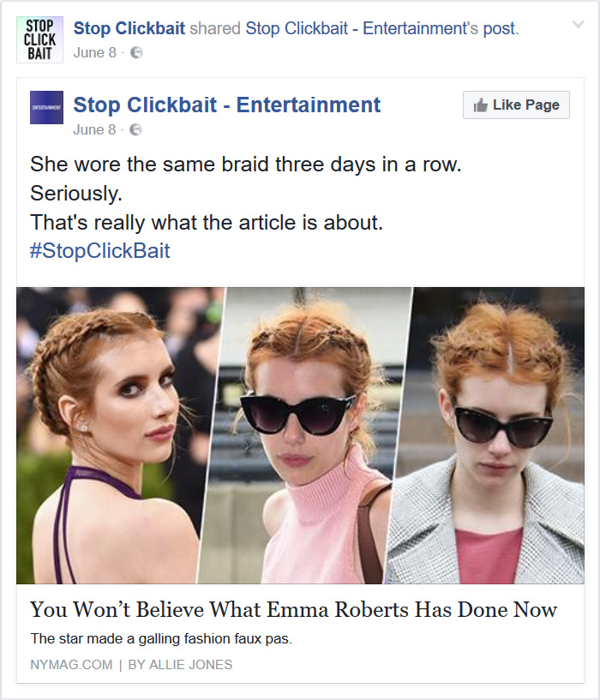Open the Emma Roberts braid photo

(300, 437)
